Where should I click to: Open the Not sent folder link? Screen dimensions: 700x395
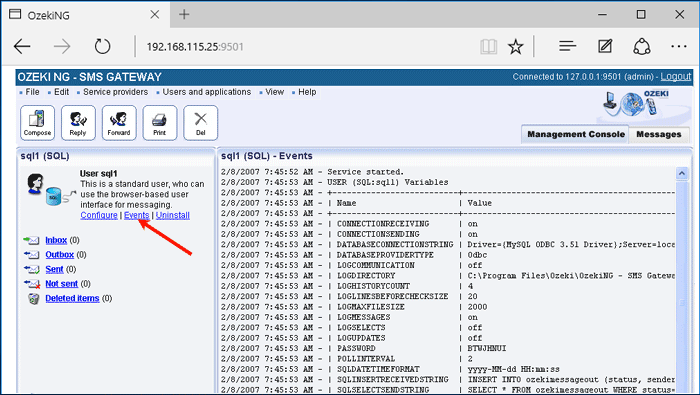tap(62, 283)
